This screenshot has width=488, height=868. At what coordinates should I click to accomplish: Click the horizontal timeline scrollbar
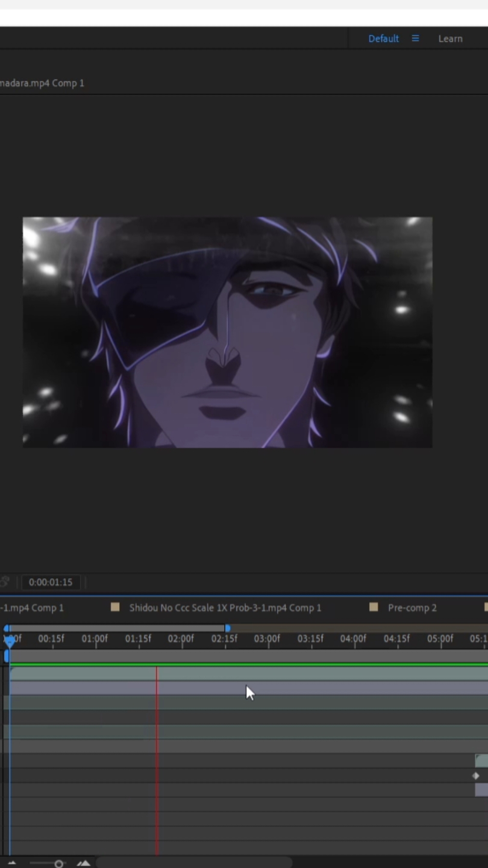pyautogui.click(x=194, y=863)
